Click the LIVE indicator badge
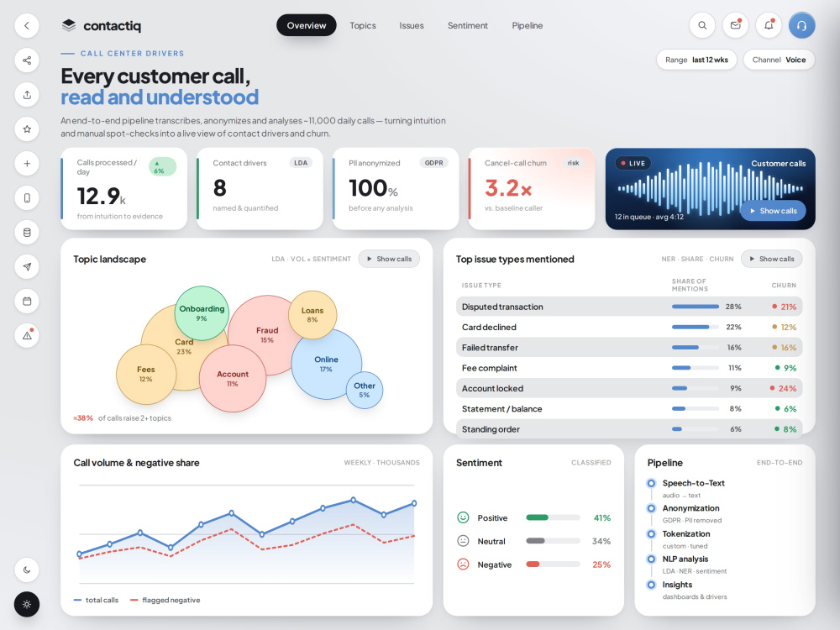 633,164
